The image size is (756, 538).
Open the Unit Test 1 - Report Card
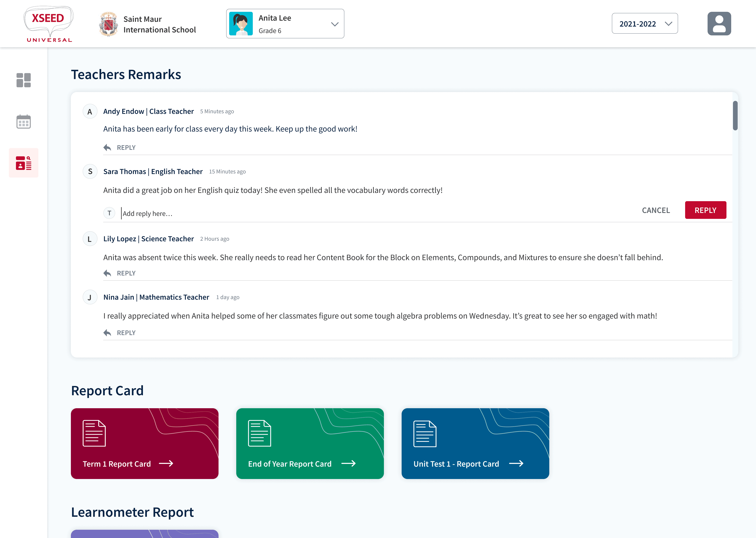(475, 443)
